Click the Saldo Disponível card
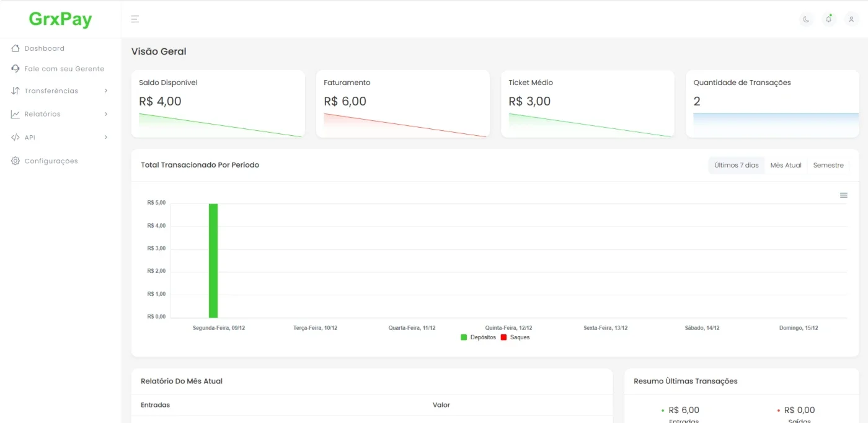This screenshot has height=423, width=868. [218, 104]
